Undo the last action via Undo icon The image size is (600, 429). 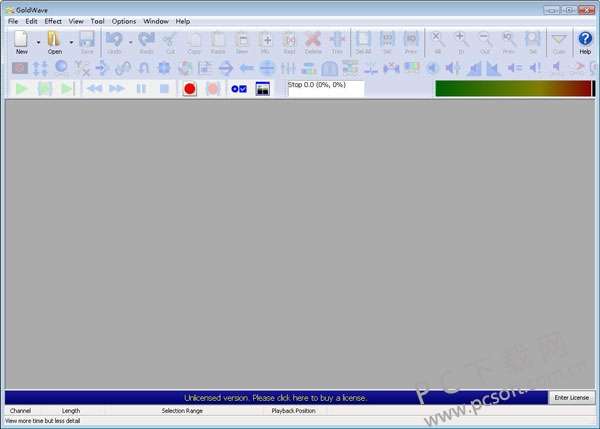pos(114,42)
